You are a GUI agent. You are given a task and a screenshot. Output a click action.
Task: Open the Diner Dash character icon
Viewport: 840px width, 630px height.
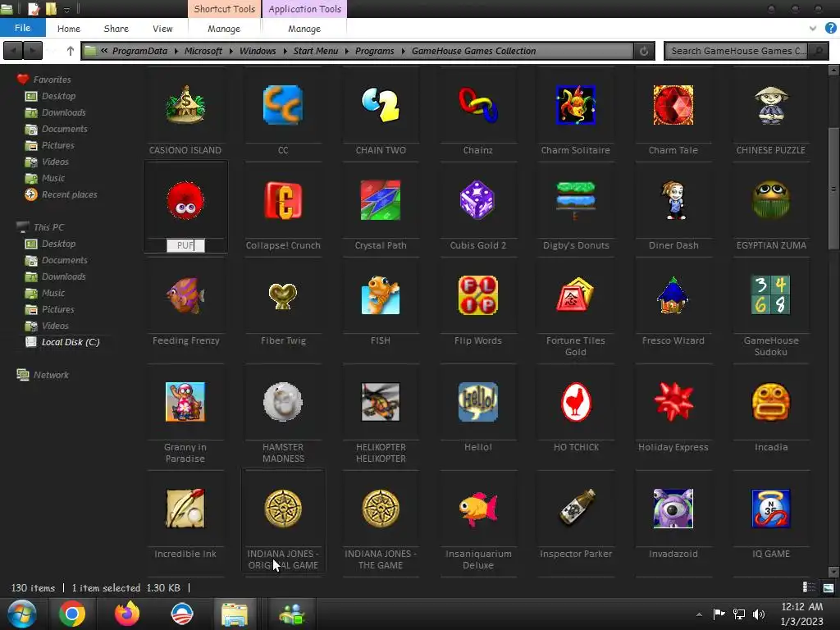click(x=673, y=200)
